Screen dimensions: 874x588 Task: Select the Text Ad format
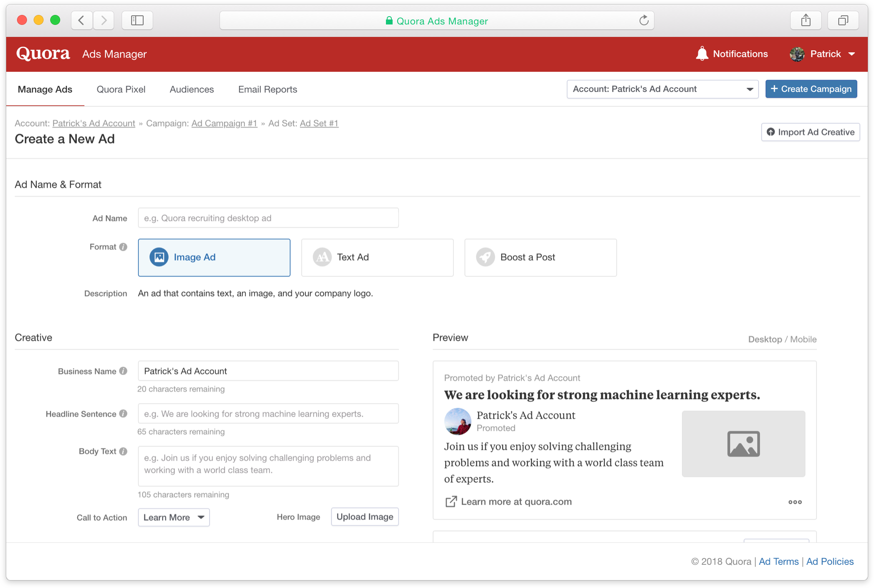[x=377, y=258]
